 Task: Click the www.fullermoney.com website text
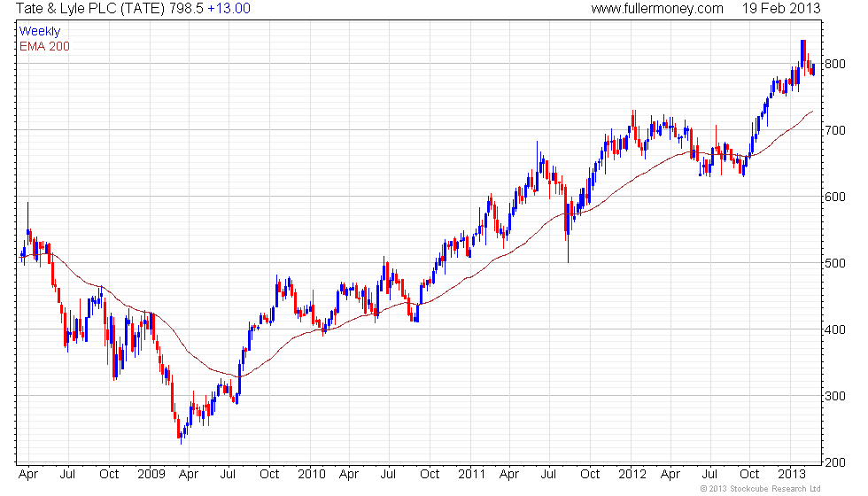point(657,8)
